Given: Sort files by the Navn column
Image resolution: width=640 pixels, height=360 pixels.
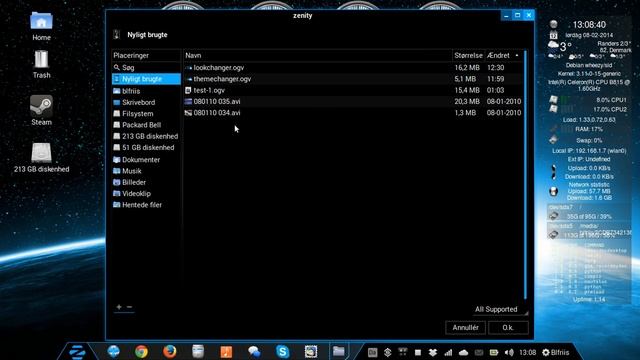Looking at the screenshot, I should [x=318, y=56].
